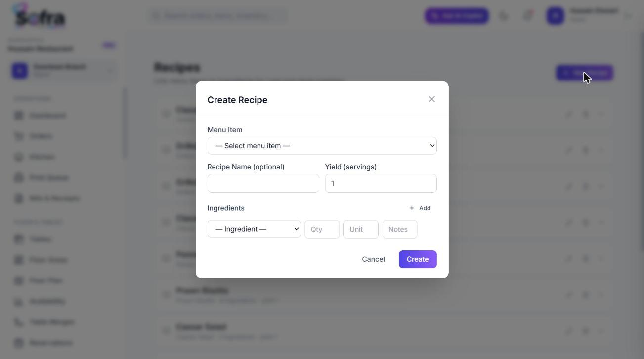Screen dimensions: 644x359
Task: Open the Dashboard icon in the sidebar
Action: tap(19, 116)
